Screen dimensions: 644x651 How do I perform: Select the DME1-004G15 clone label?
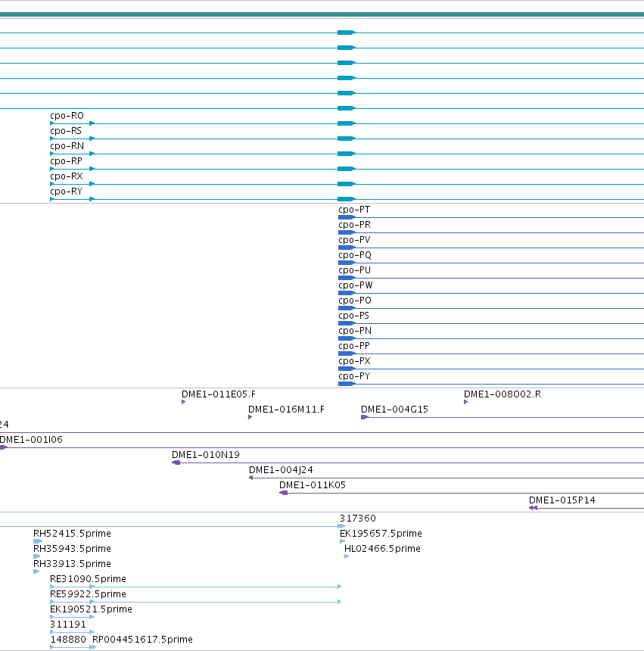[x=394, y=410]
